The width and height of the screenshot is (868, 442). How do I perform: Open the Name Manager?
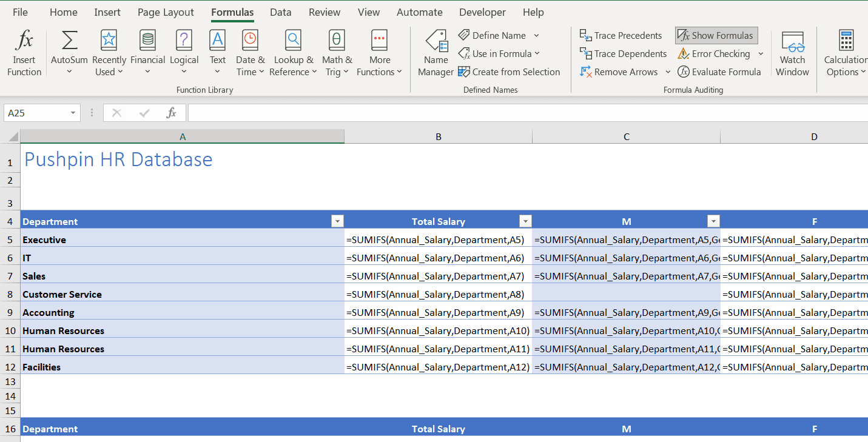(436, 53)
